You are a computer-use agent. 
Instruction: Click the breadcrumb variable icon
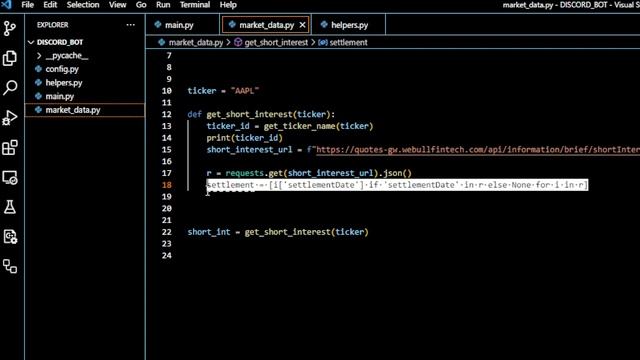[x=322, y=42]
